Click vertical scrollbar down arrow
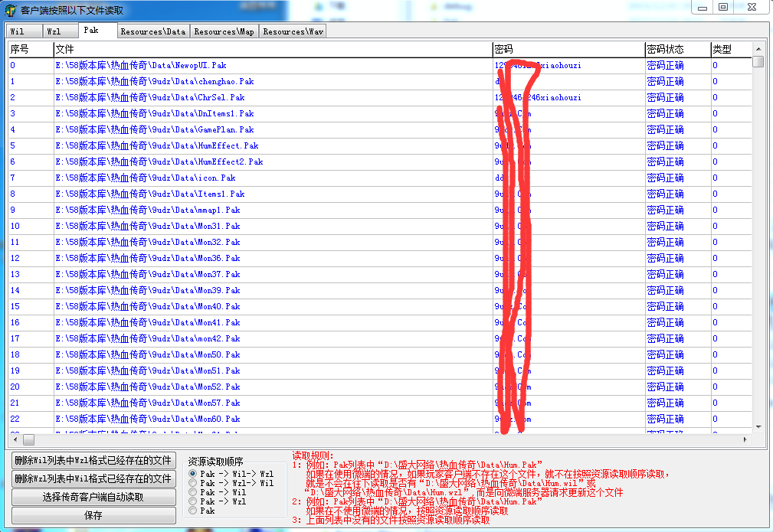This screenshot has height=532, width=773. (758, 426)
